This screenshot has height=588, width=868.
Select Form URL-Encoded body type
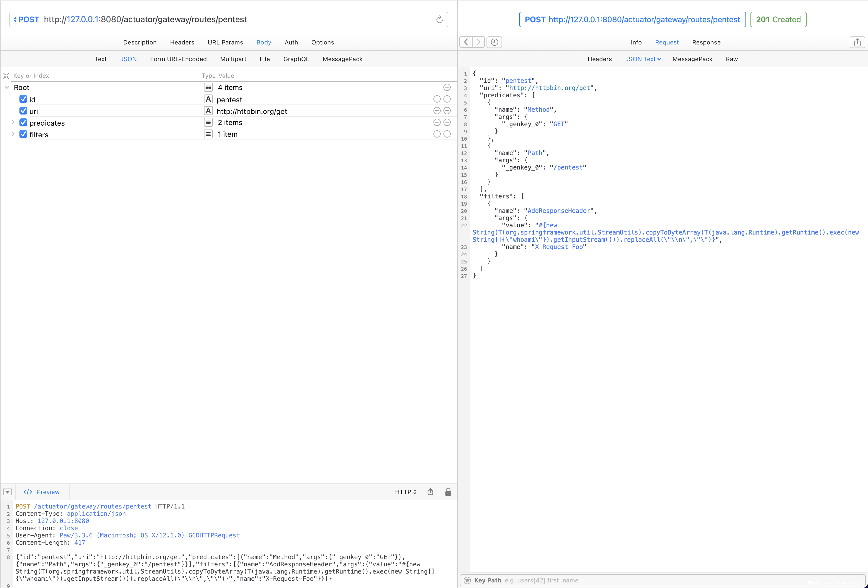(178, 59)
